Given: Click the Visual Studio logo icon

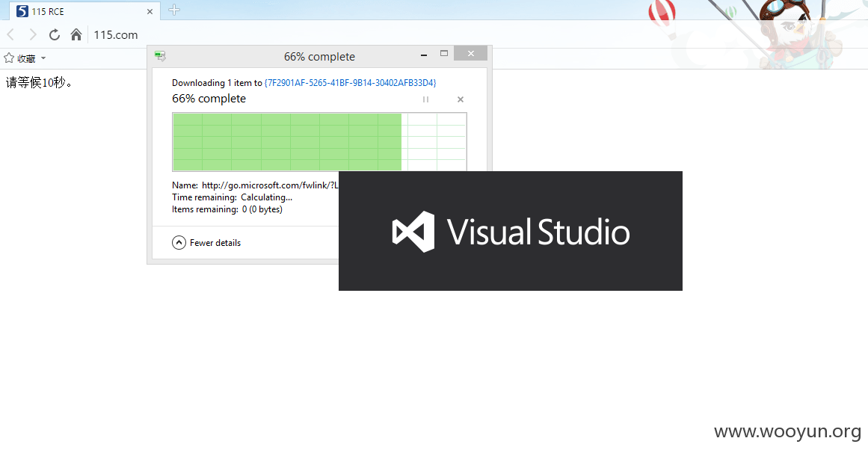Looking at the screenshot, I should [x=413, y=232].
